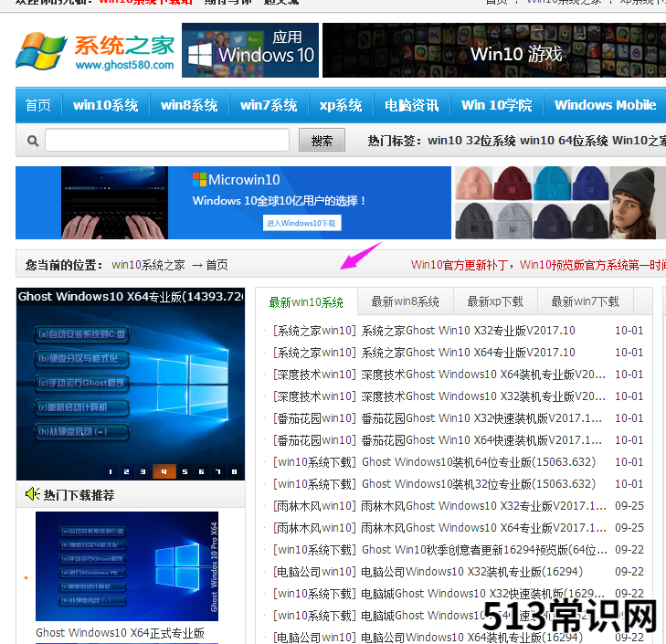Go to slide 2 in slideshow
The width and height of the screenshot is (666, 644).
(127, 471)
